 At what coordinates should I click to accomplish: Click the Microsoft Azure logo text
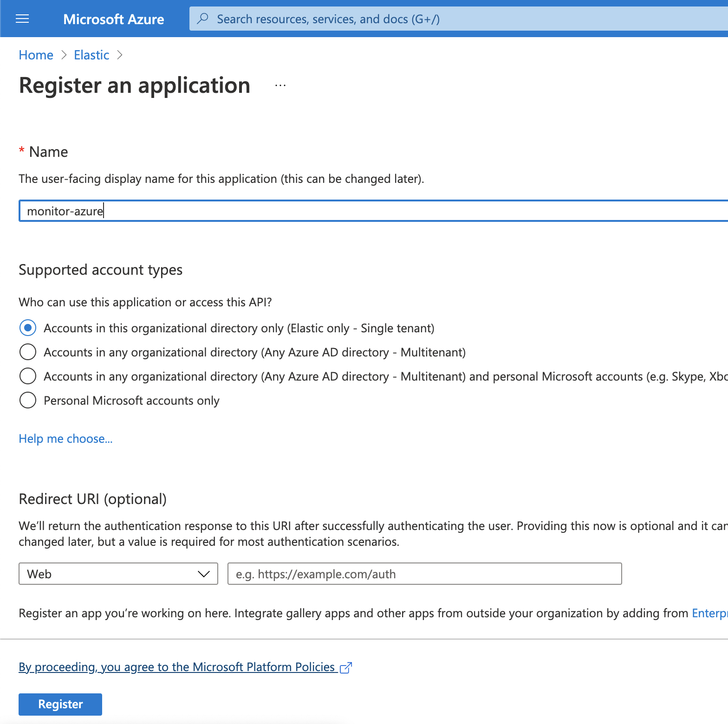pos(113,19)
